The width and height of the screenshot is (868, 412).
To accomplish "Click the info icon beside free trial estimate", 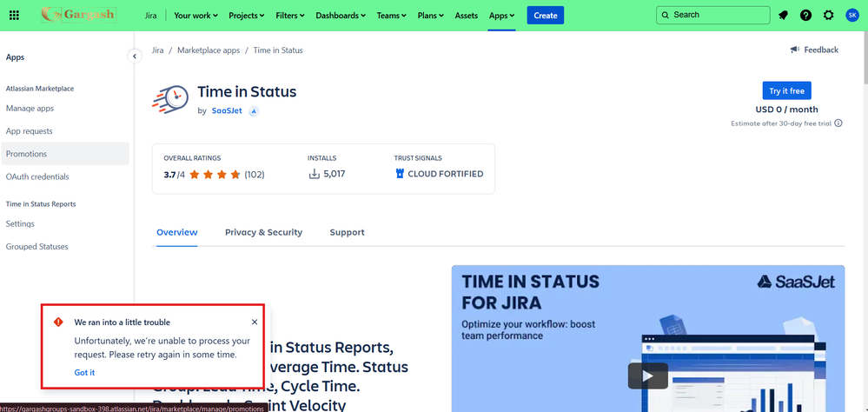I will click(838, 123).
